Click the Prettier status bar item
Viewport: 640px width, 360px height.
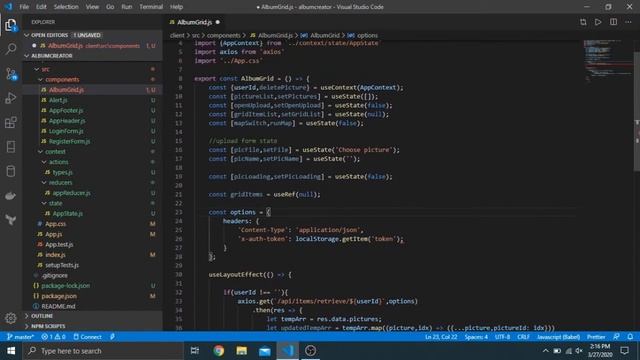click(x=596, y=337)
